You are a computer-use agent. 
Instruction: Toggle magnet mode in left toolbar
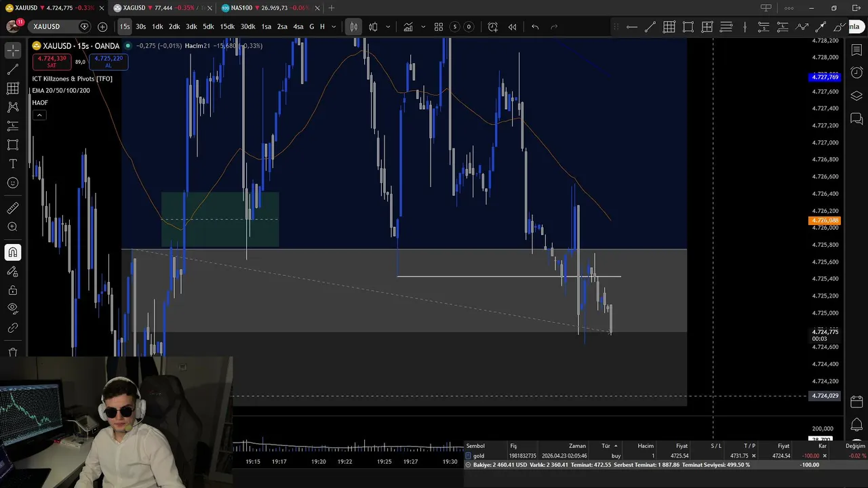coord(13,253)
